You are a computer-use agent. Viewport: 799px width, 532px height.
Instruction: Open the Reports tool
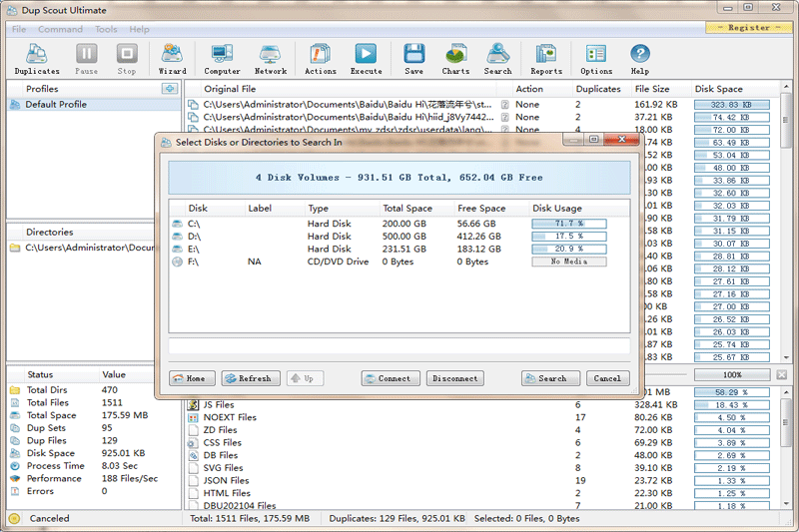546,59
